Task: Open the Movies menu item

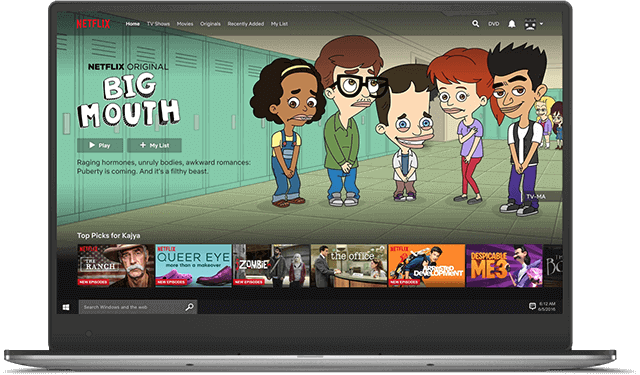Action: tap(185, 24)
